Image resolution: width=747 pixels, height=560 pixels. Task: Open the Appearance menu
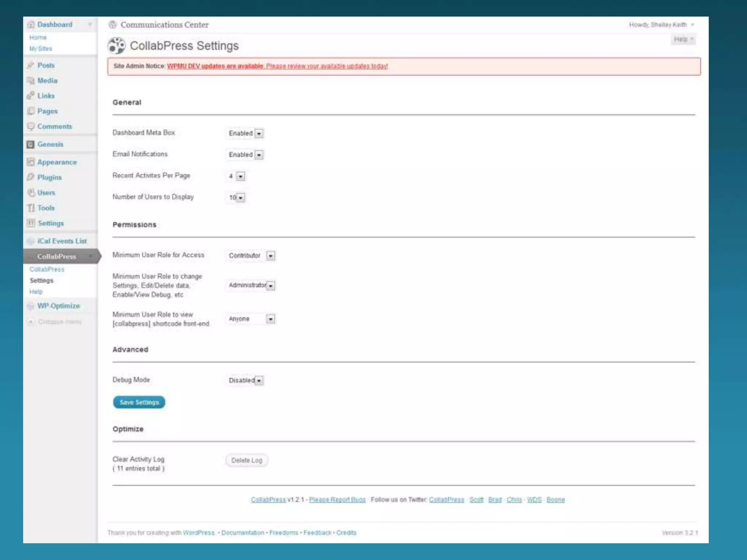click(x=57, y=162)
